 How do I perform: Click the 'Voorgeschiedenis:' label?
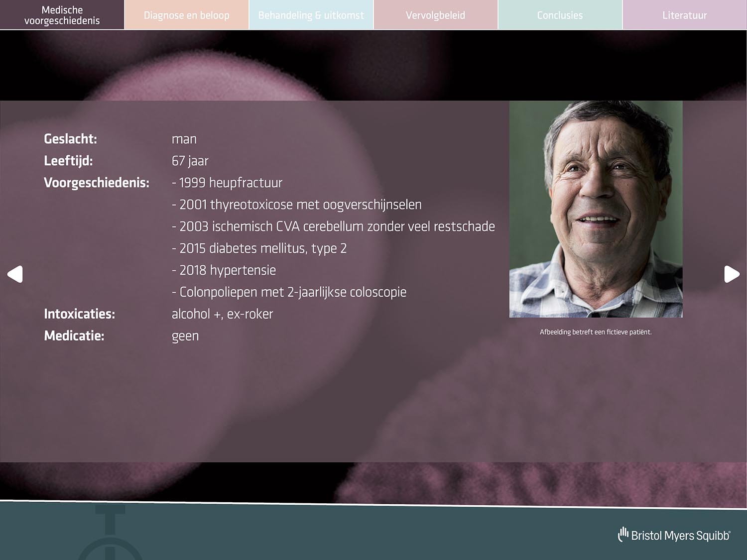pyautogui.click(x=97, y=183)
